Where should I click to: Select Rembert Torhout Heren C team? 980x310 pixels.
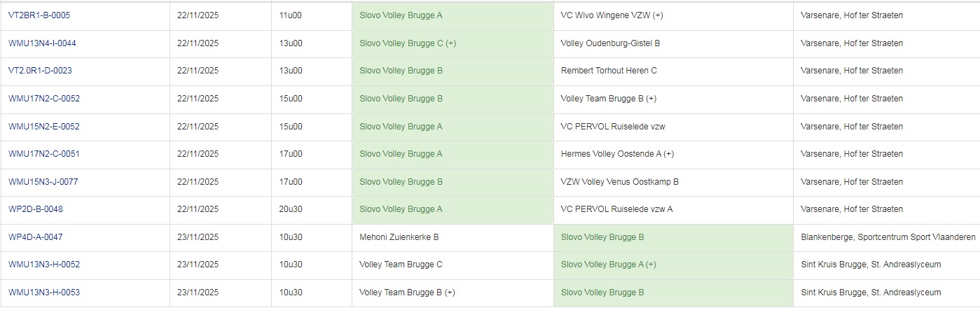609,71
